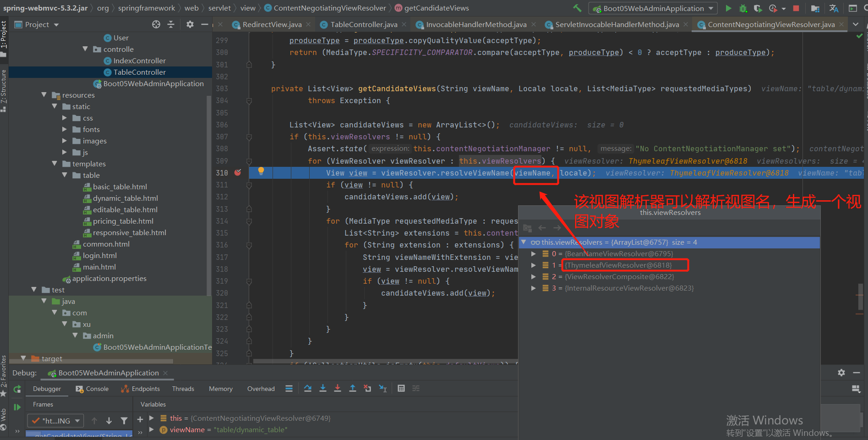Click the Run to Cursor icon
868x440 pixels.
point(383,388)
